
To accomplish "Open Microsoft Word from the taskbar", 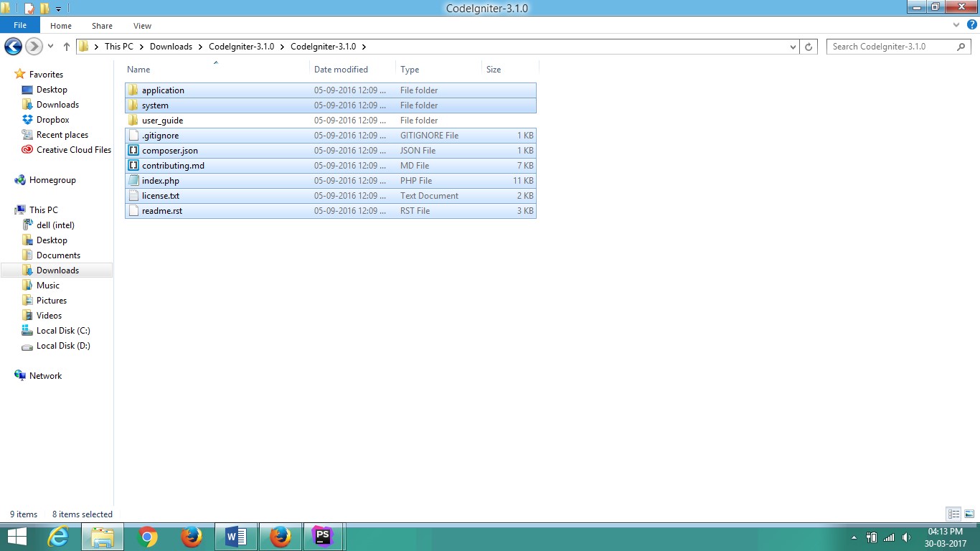I will [236, 537].
